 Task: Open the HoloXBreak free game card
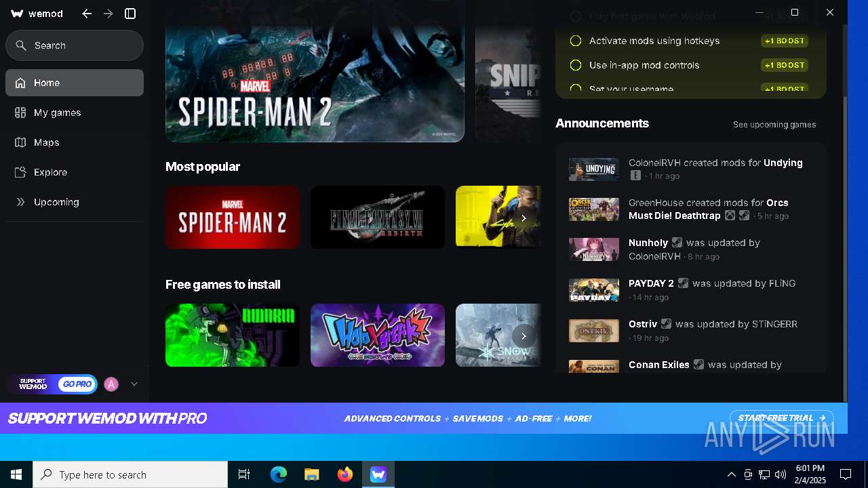tap(378, 335)
